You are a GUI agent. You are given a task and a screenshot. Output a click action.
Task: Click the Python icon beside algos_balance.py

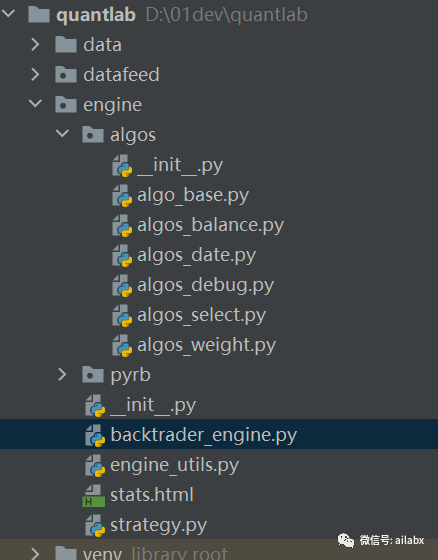122,225
